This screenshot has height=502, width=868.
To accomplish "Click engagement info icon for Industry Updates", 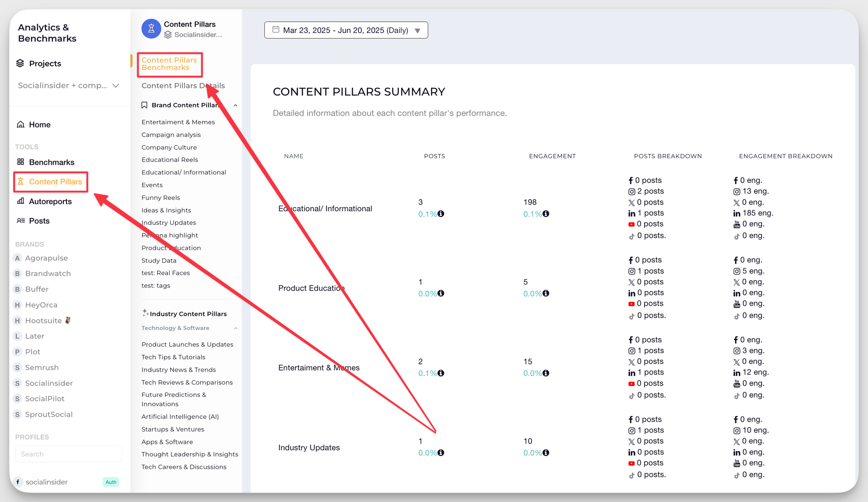I will (546, 452).
